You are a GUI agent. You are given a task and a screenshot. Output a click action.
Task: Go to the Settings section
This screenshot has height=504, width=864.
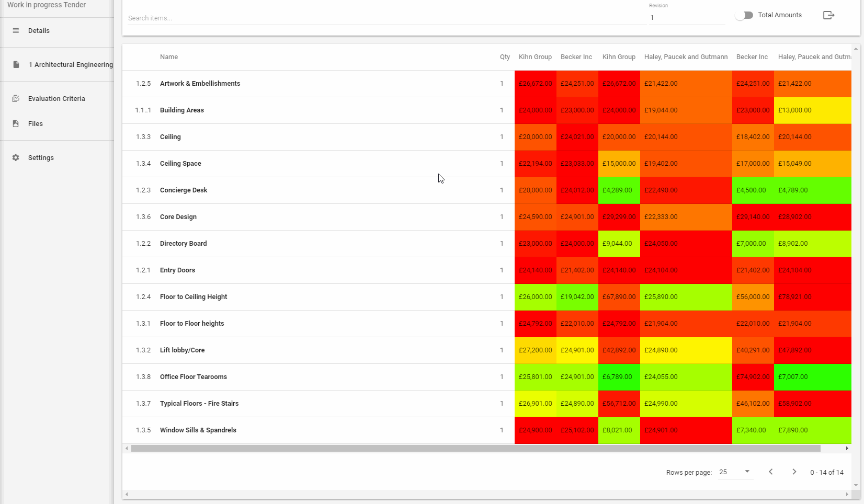(40, 157)
